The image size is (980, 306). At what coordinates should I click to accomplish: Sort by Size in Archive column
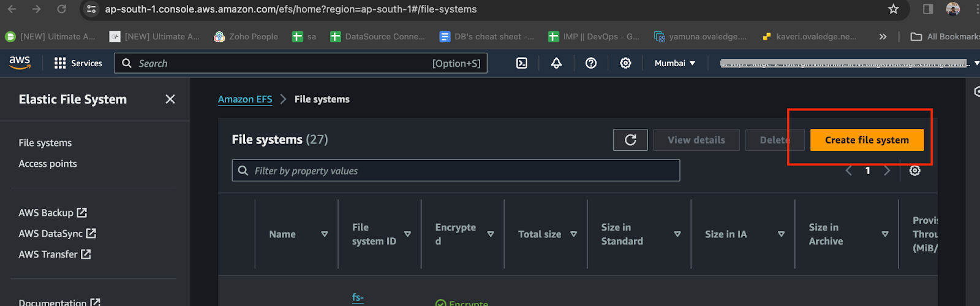[x=885, y=234]
